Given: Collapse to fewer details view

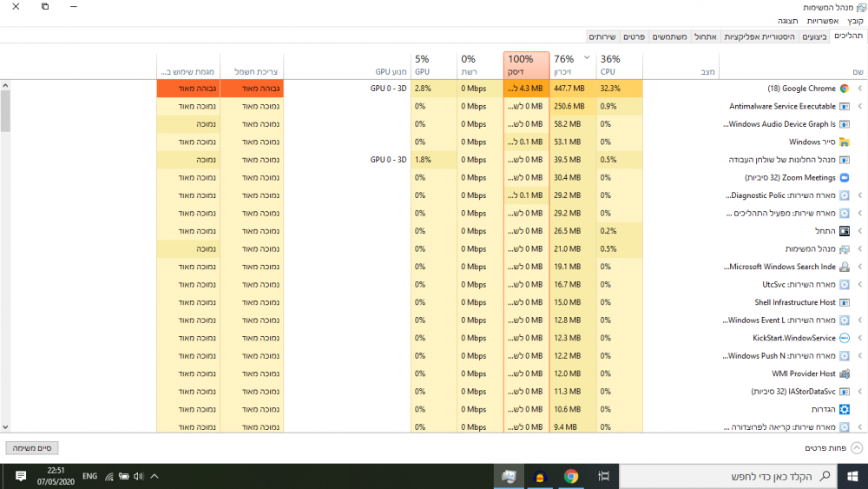Looking at the screenshot, I should click(833, 448).
